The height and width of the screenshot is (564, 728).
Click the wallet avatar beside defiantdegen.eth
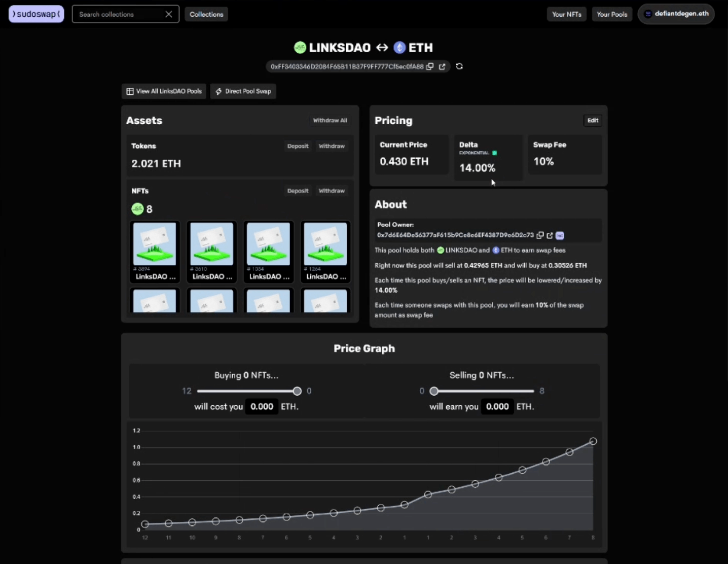647,14
